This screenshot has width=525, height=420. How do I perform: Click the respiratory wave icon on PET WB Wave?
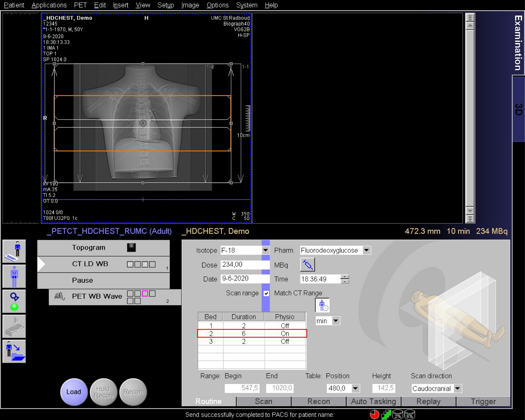[60, 296]
